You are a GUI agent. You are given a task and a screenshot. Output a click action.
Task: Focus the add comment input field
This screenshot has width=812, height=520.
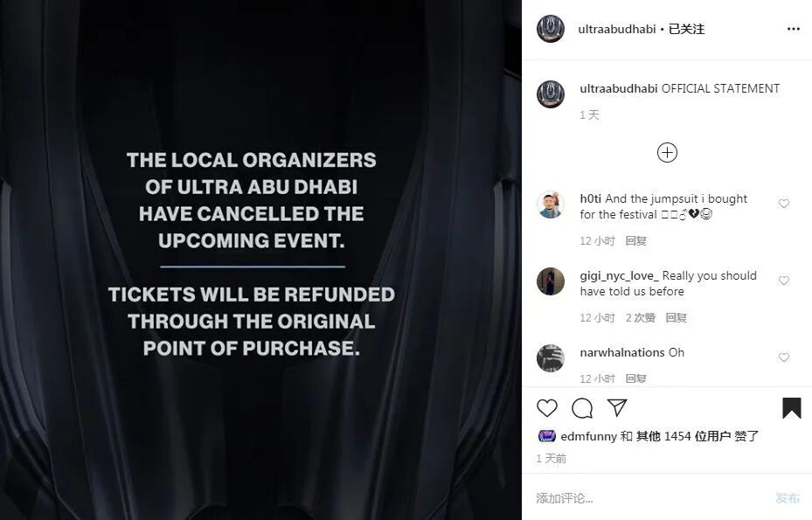(653, 498)
